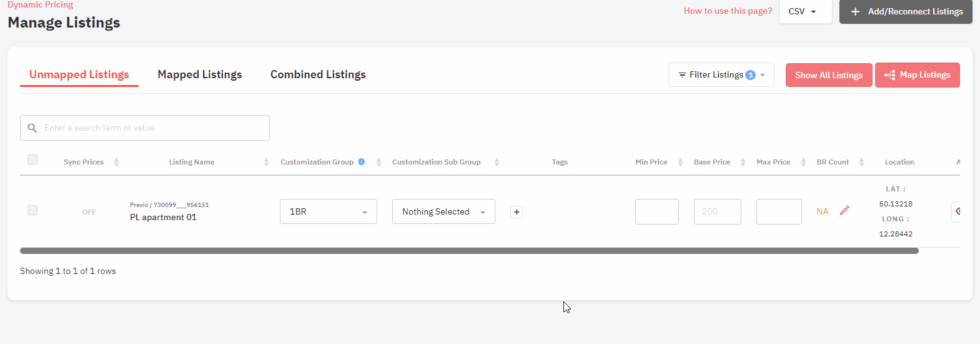Click the horizontal table scrollbar

[x=469, y=251]
